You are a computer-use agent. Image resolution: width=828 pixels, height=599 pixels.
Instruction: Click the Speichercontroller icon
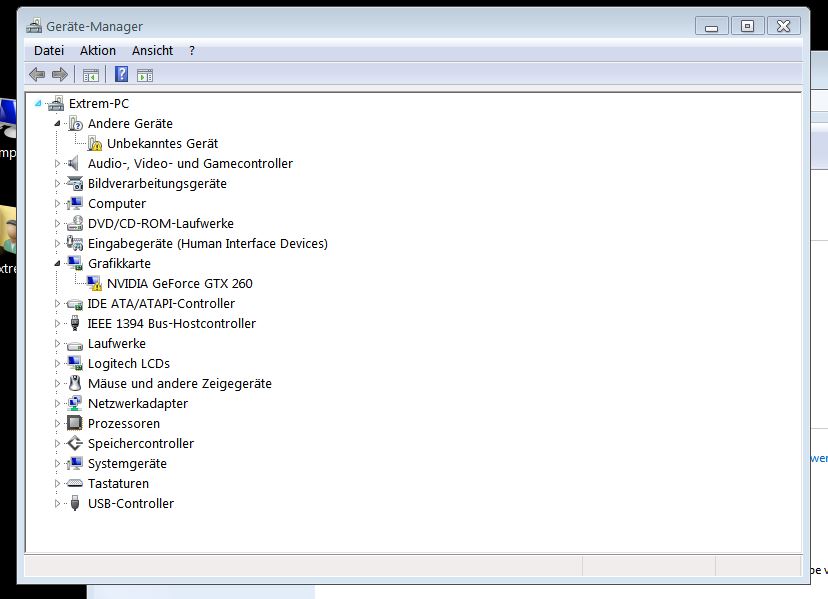75,443
